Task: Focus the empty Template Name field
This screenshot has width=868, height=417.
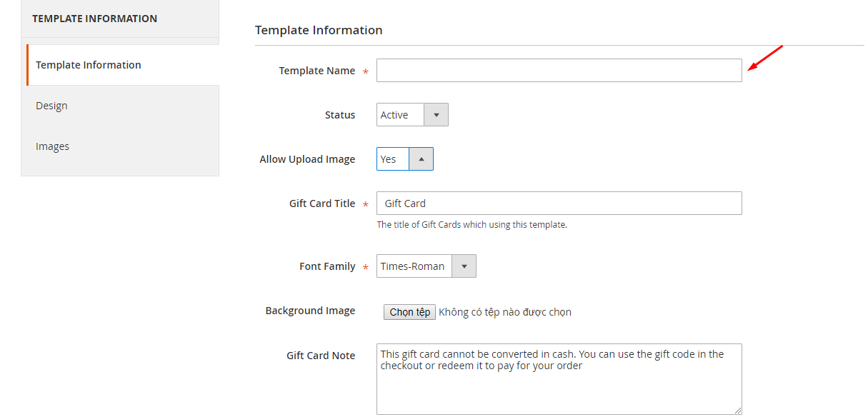Action: [559, 71]
